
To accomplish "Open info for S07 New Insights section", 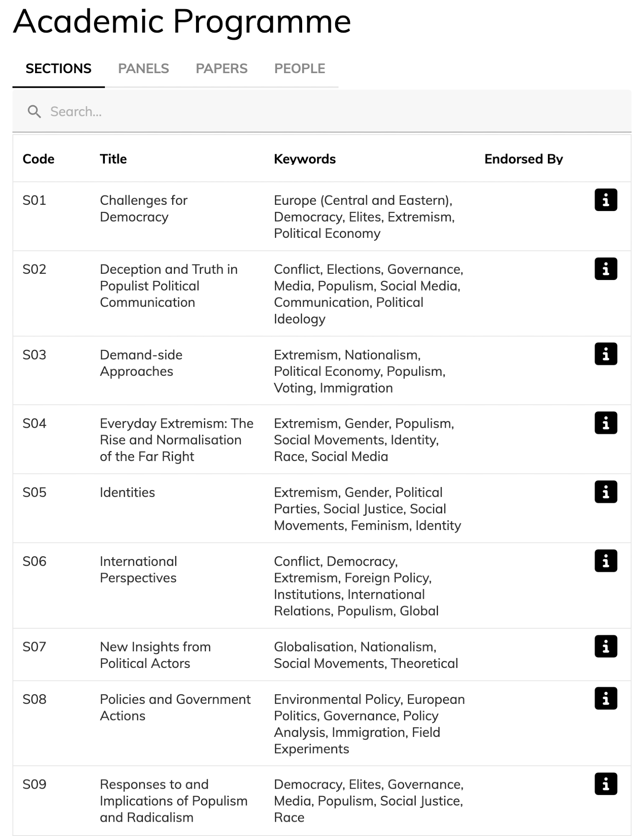I will pyautogui.click(x=606, y=647).
